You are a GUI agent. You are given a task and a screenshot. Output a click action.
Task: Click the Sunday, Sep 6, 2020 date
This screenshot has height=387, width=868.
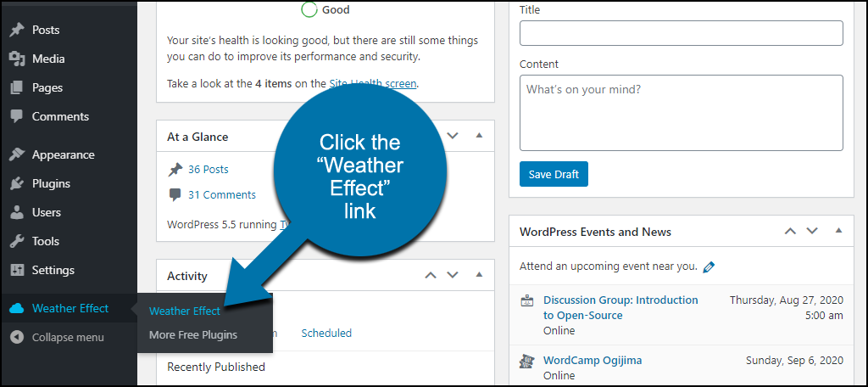(794, 361)
